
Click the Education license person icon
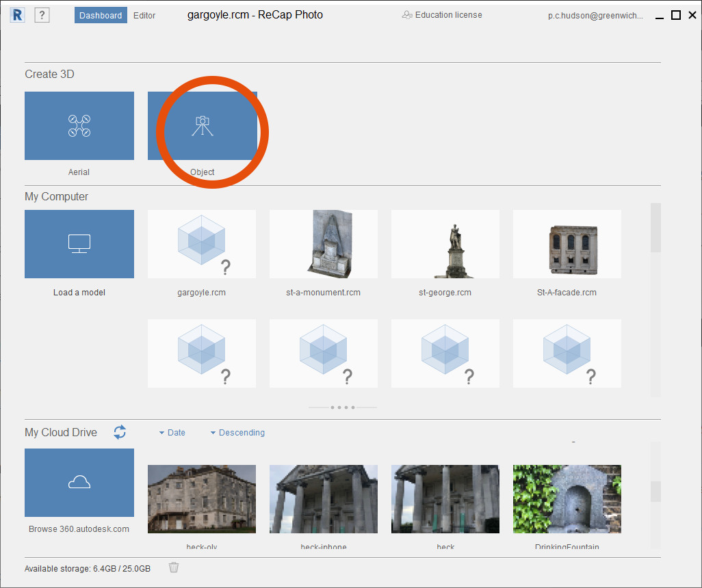click(x=407, y=14)
